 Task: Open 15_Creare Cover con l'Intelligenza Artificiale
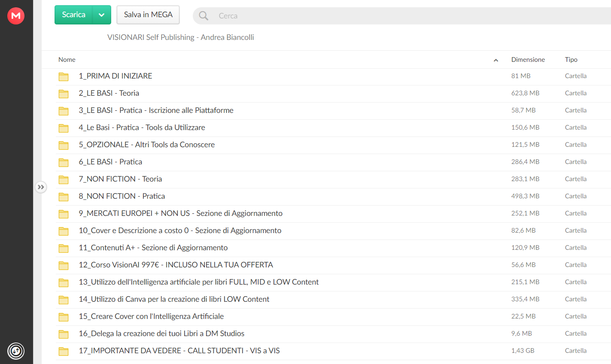[x=151, y=316]
